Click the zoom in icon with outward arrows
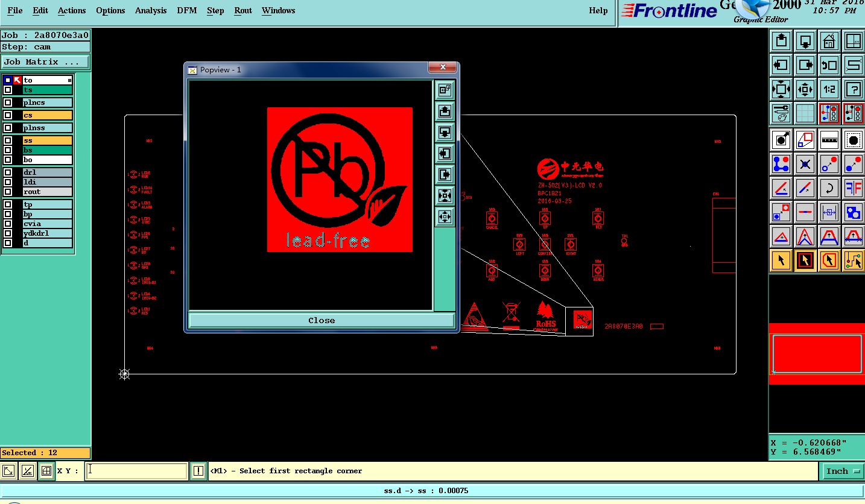 click(x=781, y=89)
